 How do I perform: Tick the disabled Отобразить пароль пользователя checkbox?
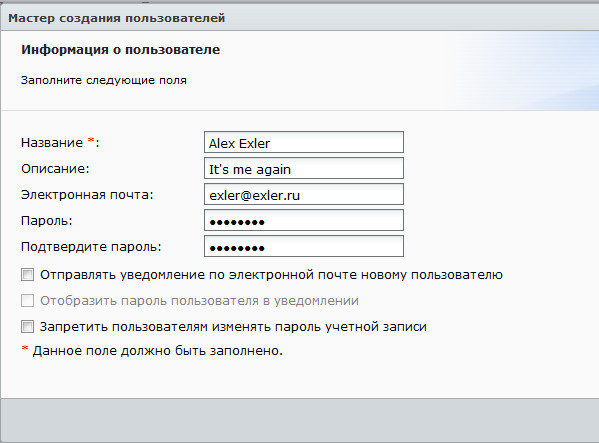click(27, 301)
